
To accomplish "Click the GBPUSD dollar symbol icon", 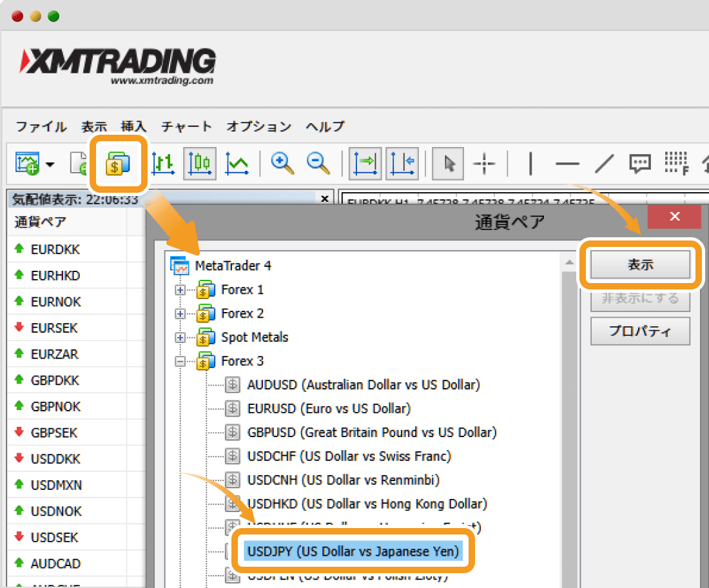I will pyautogui.click(x=233, y=433).
